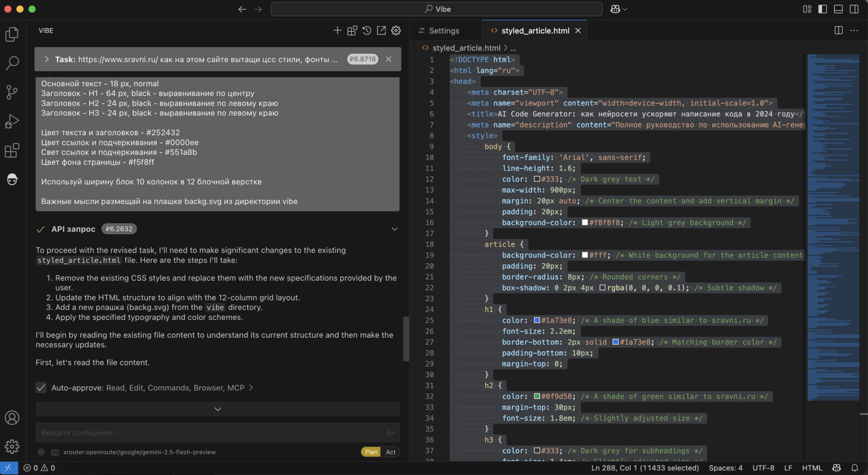Open Vibe task history via the clock icon

point(367,30)
